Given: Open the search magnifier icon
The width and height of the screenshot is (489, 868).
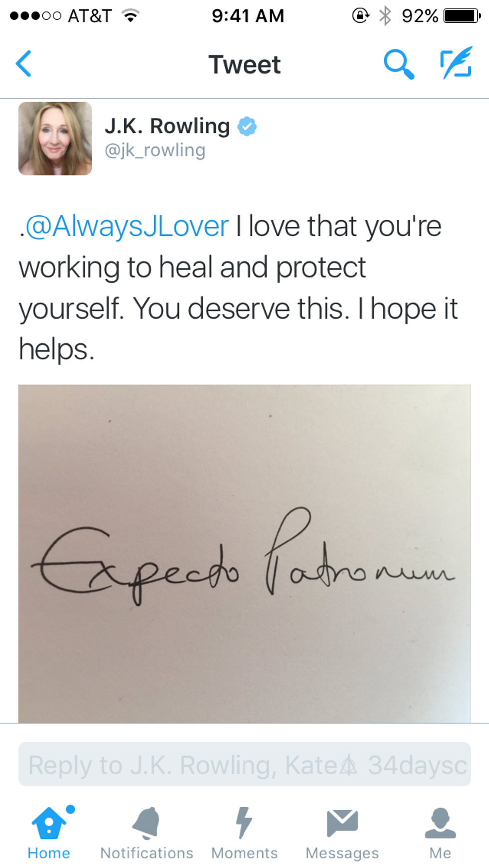Looking at the screenshot, I should [399, 64].
